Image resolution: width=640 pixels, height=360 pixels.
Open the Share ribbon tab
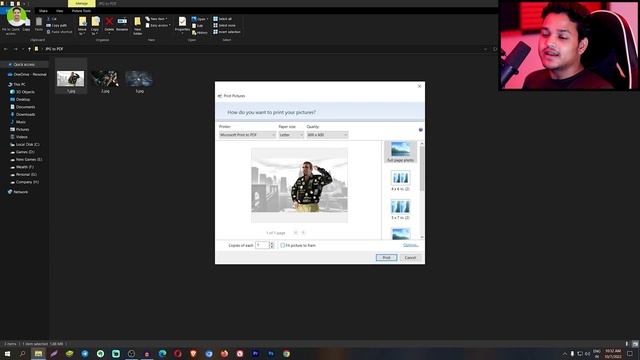coord(43,11)
